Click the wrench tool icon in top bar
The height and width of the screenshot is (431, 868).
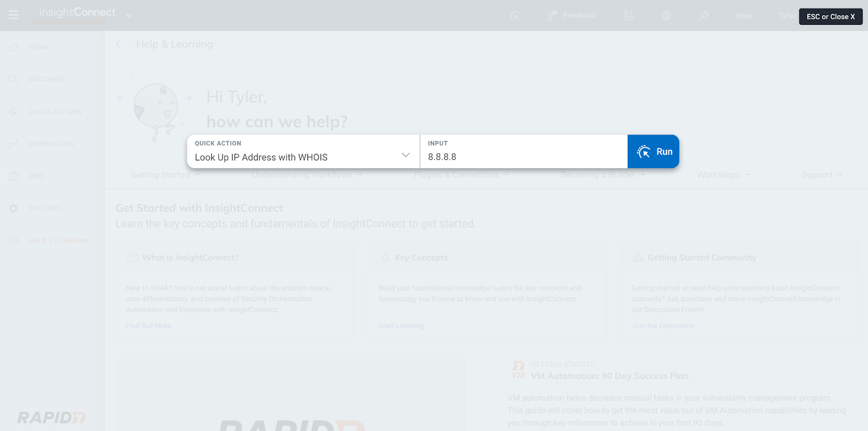coord(704,16)
